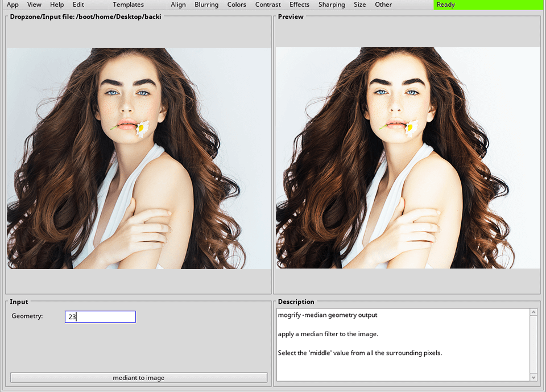The image size is (546, 392).
Task: Click the Description scrollbar down arrow
Action: point(533,377)
